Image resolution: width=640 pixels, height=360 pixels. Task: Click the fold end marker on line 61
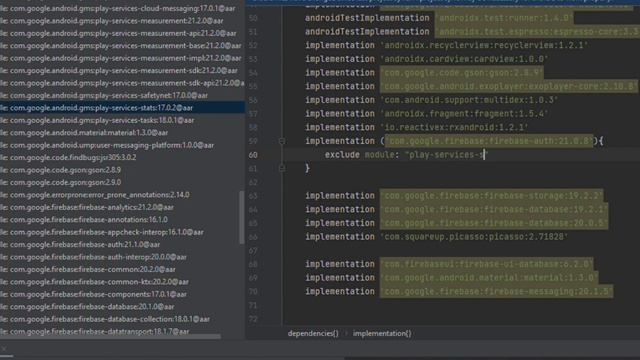point(282,168)
